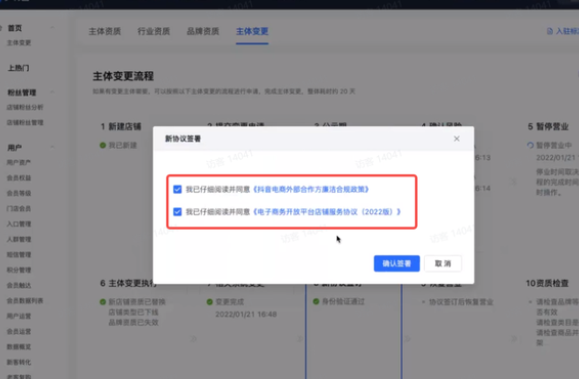The height and width of the screenshot is (379, 579).
Task: Open 主体变更 in the sidebar
Action: click(x=19, y=43)
